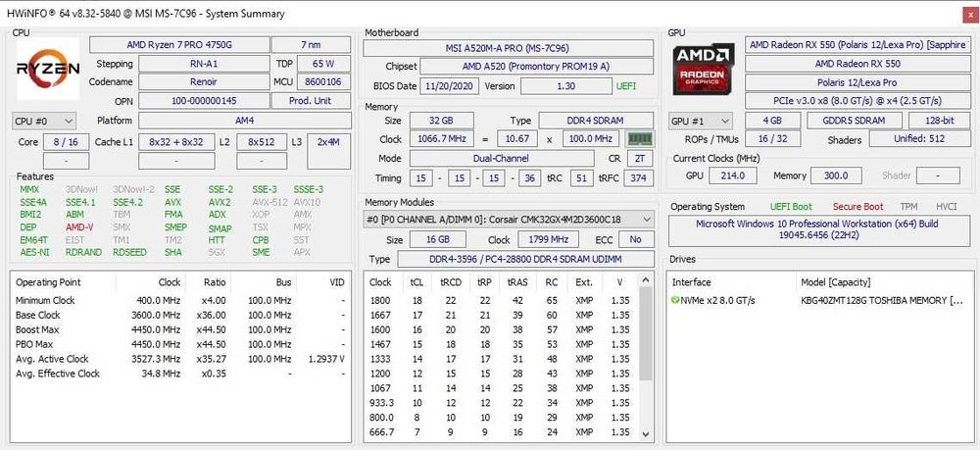Click the HVCI label
The width and height of the screenshot is (980, 450).
(x=947, y=207)
